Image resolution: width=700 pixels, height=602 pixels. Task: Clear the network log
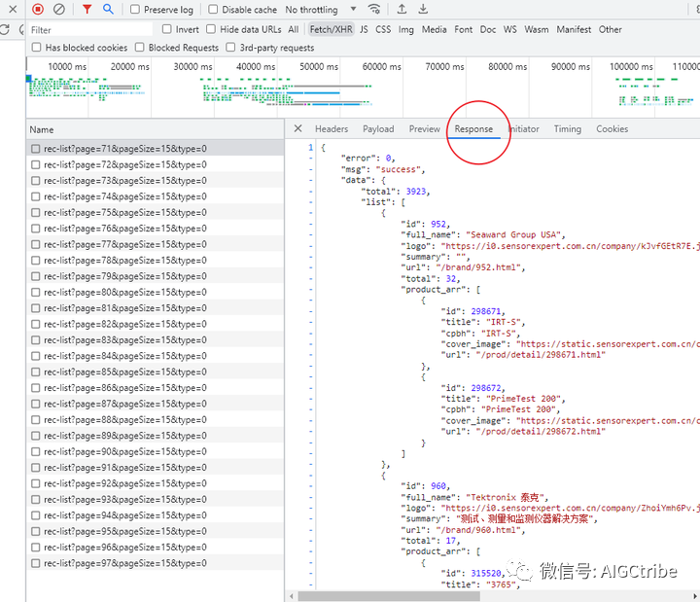click(x=59, y=9)
